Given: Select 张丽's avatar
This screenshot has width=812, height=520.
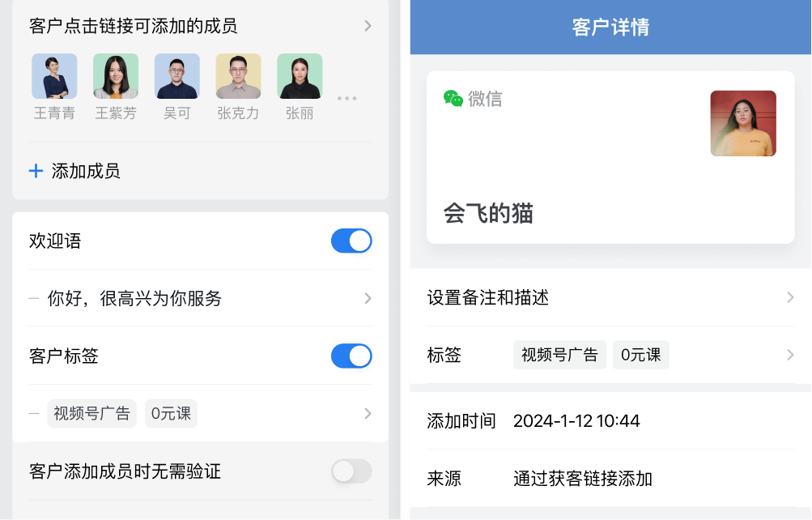Looking at the screenshot, I should pos(300,76).
